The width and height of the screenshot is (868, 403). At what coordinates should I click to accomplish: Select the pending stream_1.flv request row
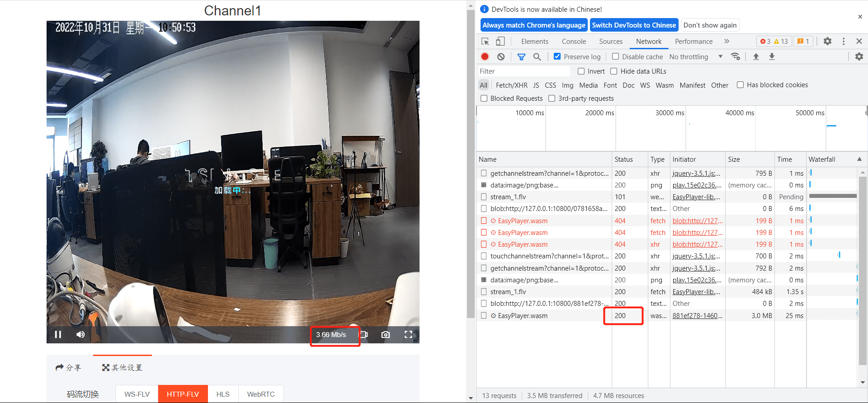coord(667,197)
